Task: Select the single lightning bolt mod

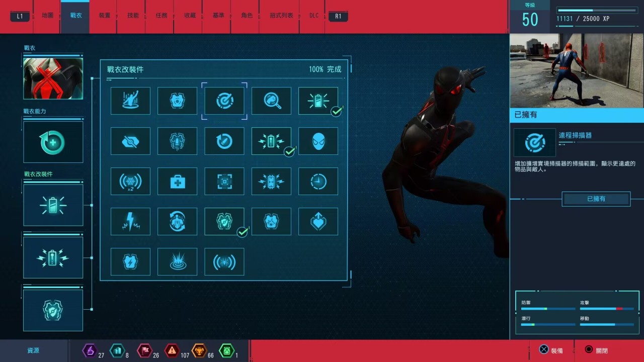Action: 130,221
